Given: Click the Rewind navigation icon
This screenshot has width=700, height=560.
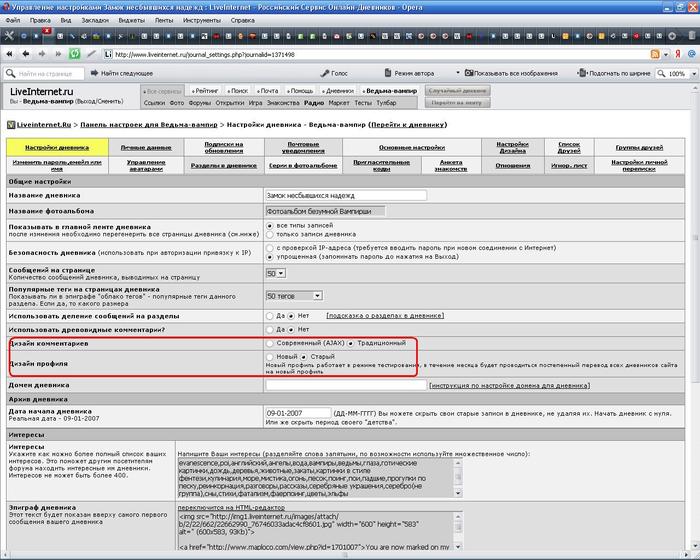Looking at the screenshot, I should [9, 54].
